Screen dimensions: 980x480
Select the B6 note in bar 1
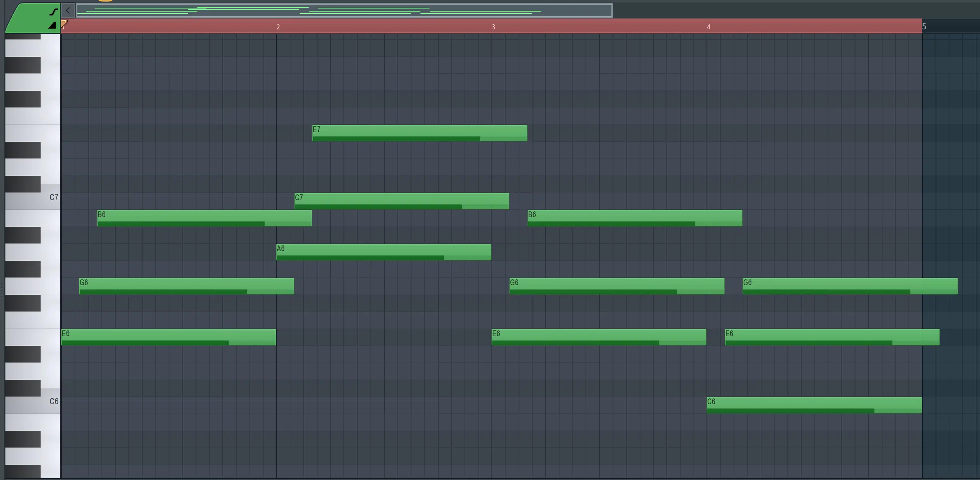coord(204,218)
